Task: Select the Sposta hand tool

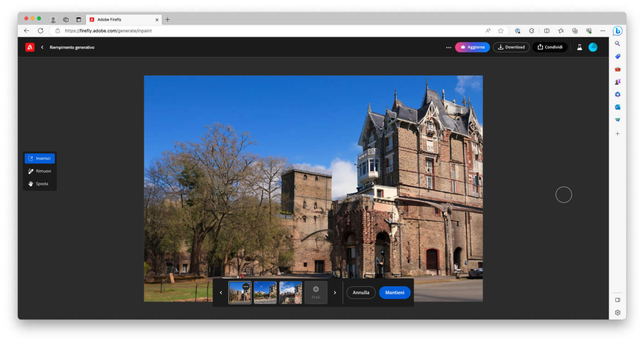Action: point(40,184)
